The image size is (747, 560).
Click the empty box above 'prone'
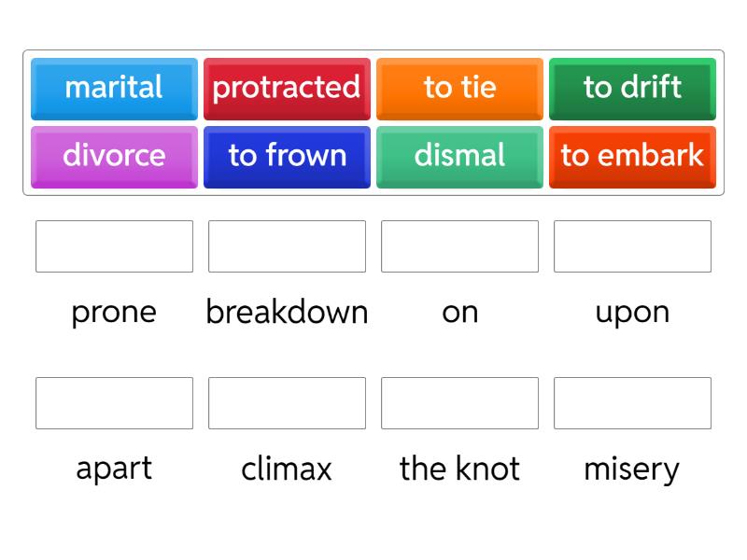pos(114,246)
